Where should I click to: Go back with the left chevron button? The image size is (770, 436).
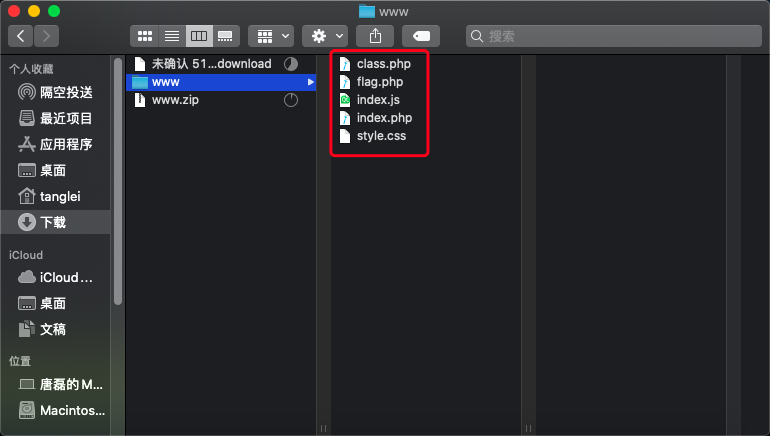pyautogui.click(x=21, y=36)
